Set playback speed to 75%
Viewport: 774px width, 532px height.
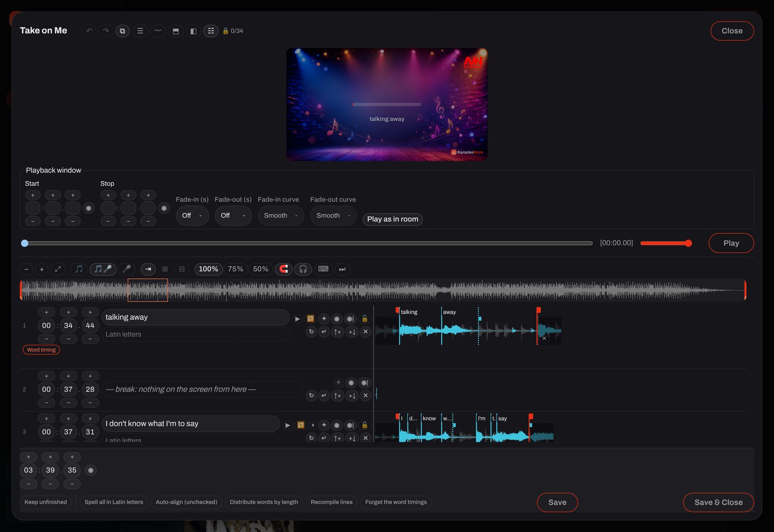click(x=236, y=269)
